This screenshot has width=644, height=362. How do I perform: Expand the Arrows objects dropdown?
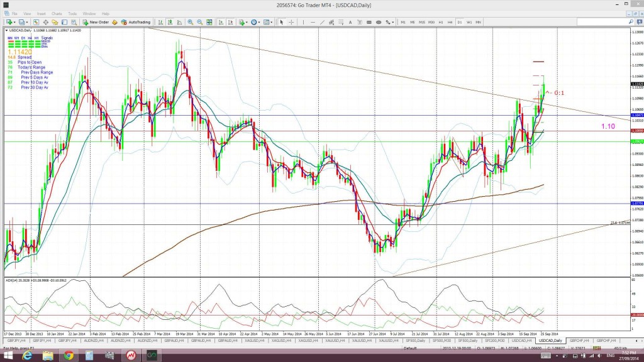(392, 22)
